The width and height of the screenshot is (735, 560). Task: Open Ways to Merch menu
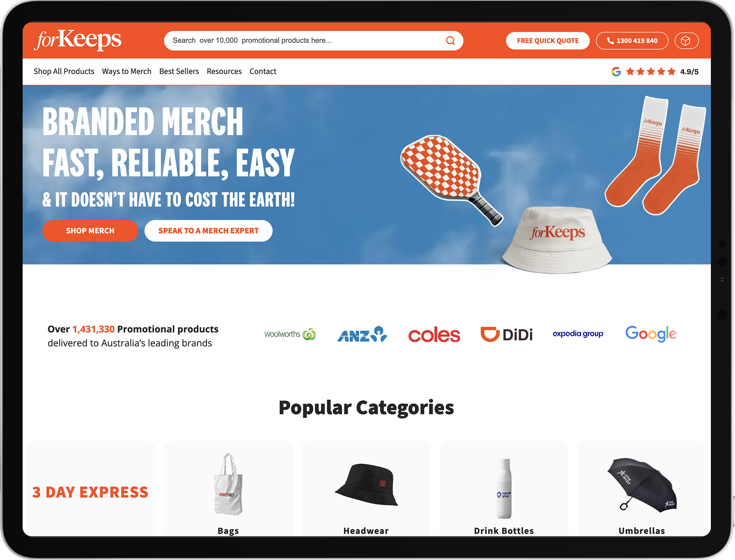pos(126,71)
